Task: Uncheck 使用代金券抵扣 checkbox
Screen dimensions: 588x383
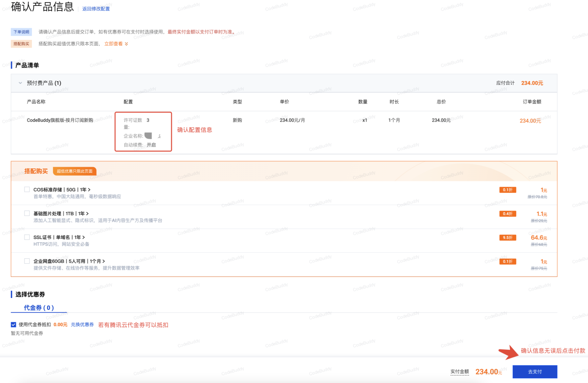Action: pos(14,325)
